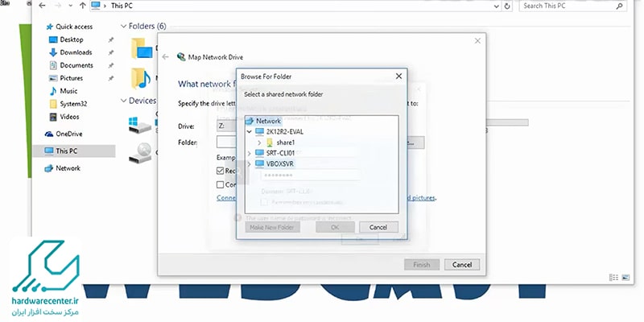Open Drive letter Z: dropdown
The height and width of the screenshot is (322, 644).
[x=227, y=126]
